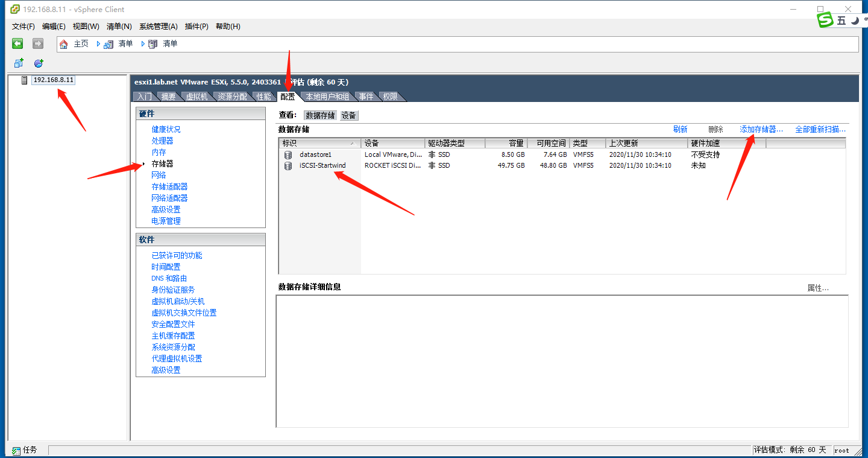Viewport: 868px width, 458px height.
Task: Select the datastore1 row name
Action: (x=315, y=154)
